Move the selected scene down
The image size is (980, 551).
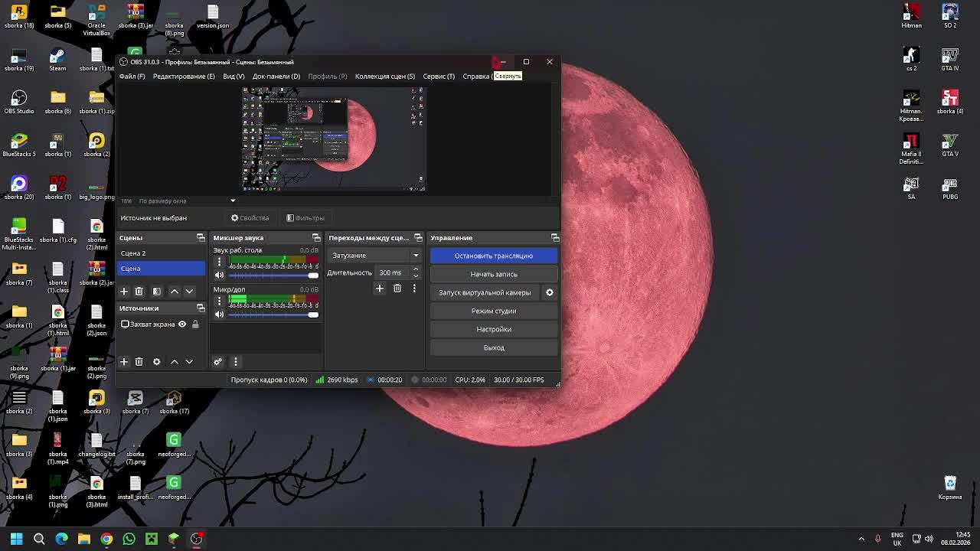click(x=189, y=292)
